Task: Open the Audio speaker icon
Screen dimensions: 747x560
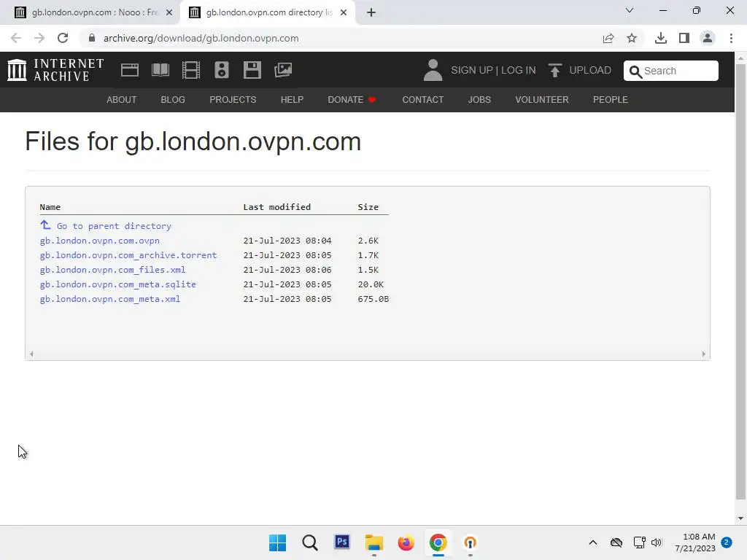Action: (x=222, y=70)
